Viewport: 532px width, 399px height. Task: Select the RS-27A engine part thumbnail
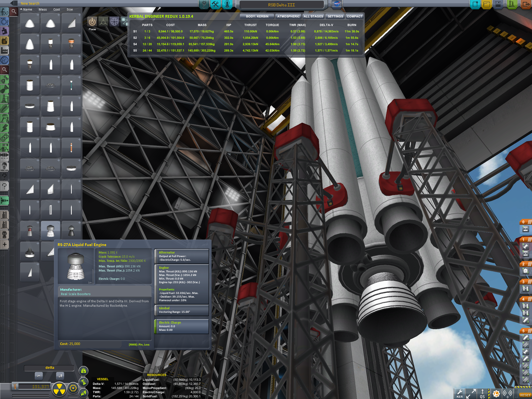click(x=50, y=231)
